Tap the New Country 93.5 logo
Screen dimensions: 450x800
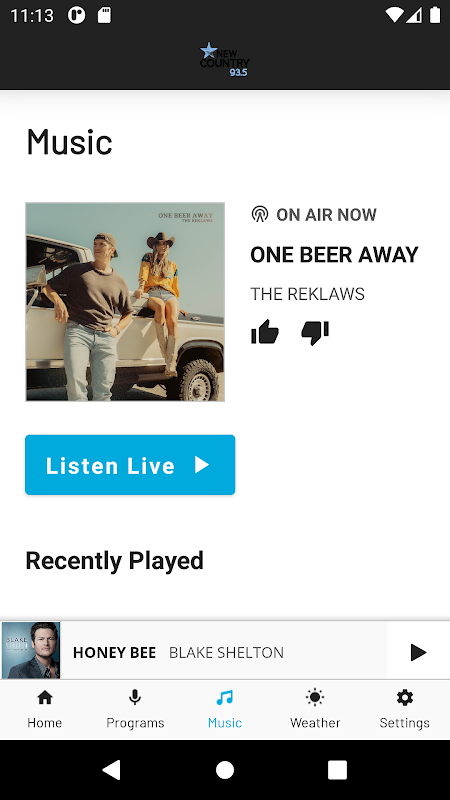(224, 60)
